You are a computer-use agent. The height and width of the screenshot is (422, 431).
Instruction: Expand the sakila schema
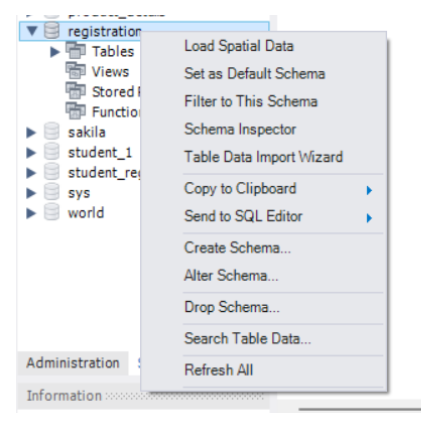tap(31, 132)
